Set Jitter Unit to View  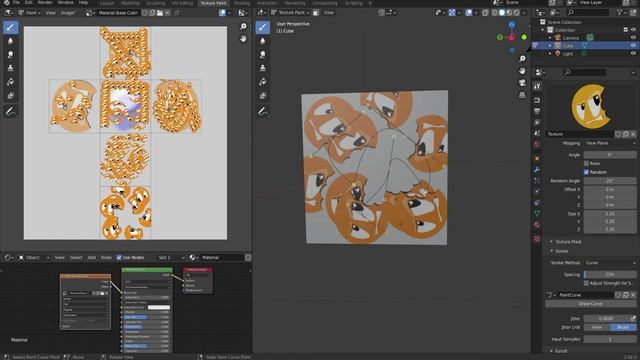click(x=597, y=327)
